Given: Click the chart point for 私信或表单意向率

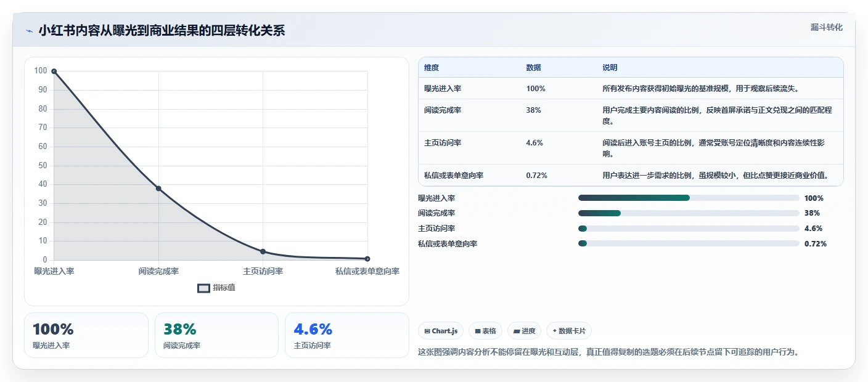Looking at the screenshot, I should click(367, 259).
